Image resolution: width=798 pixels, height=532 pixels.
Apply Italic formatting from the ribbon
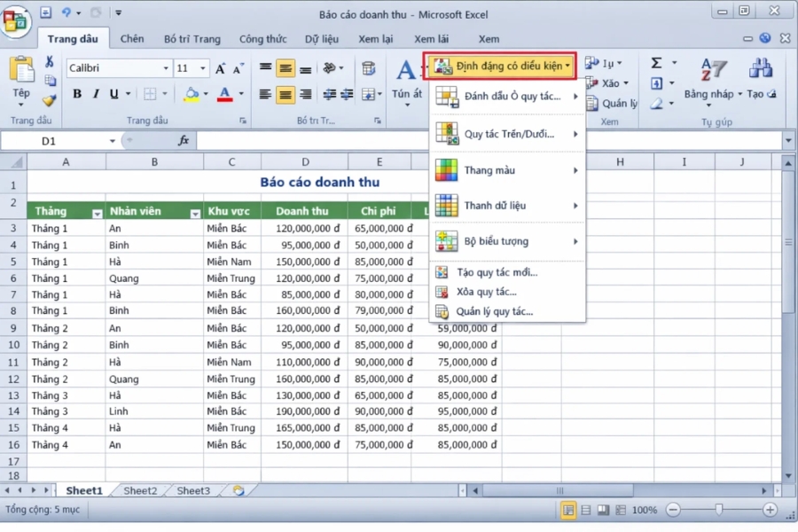(96, 93)
